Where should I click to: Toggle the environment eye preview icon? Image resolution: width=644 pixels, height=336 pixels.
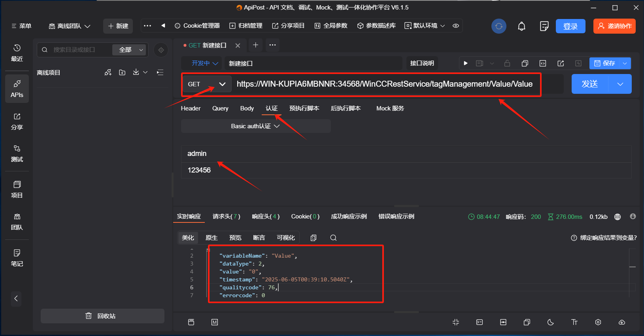456,26
